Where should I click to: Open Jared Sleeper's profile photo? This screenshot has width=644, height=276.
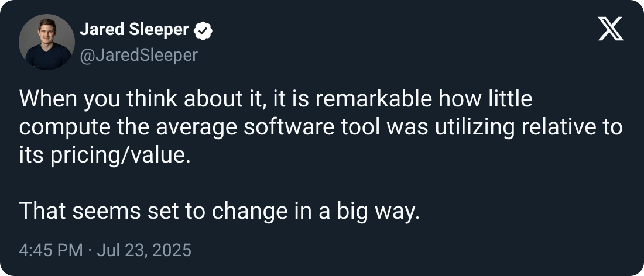pyautogui.click(x=47, y=42)
